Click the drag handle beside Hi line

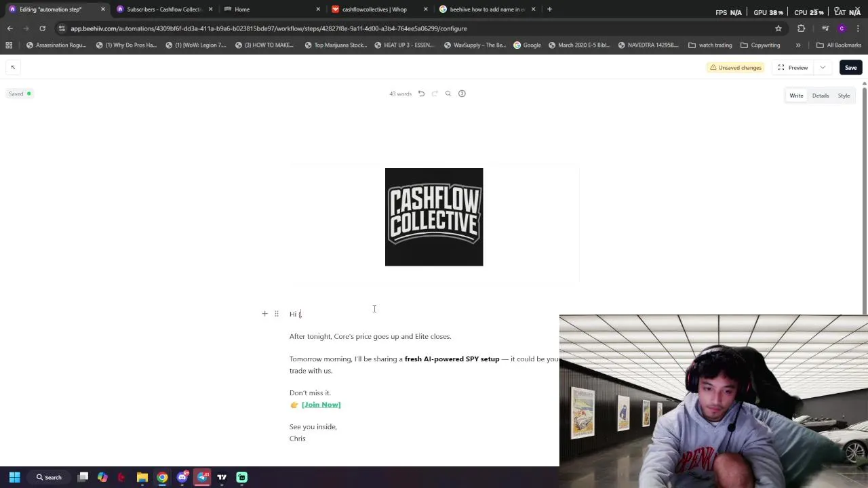tap(276, 314)
